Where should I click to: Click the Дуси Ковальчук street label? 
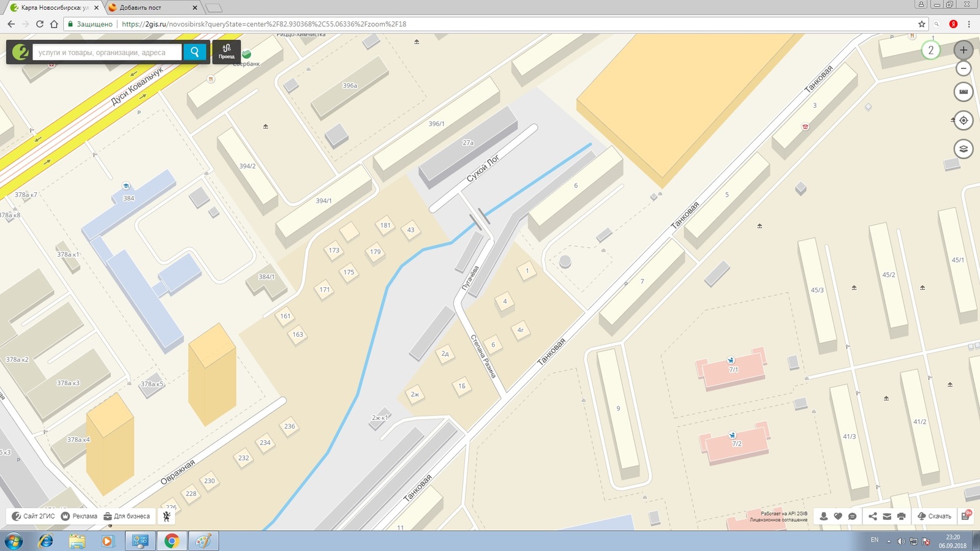pos(137,86)
